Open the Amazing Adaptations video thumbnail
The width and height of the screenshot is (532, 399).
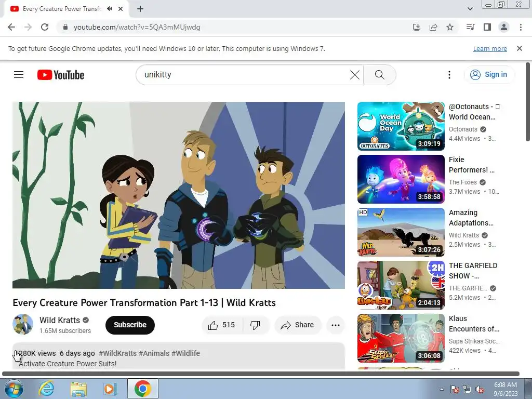point(401,232)
